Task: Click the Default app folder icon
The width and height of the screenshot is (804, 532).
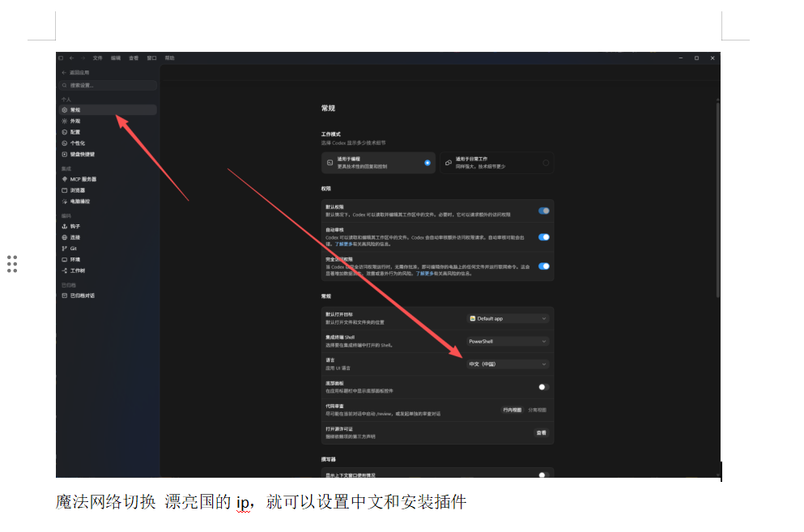Action: pyautogui.click(x=473, y=318)
